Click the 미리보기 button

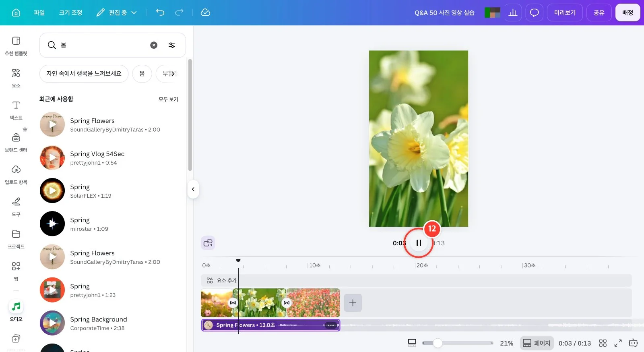pyautogui.click(x=565, y=12)
